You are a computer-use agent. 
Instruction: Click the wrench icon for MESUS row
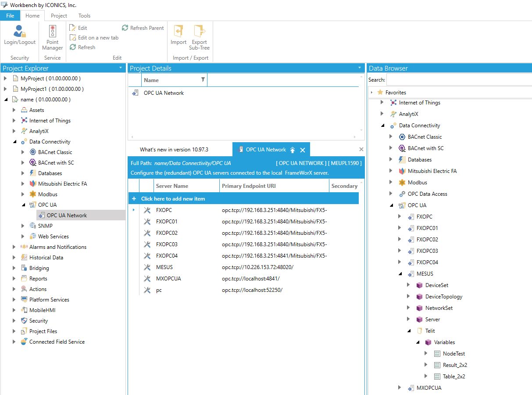147,267
